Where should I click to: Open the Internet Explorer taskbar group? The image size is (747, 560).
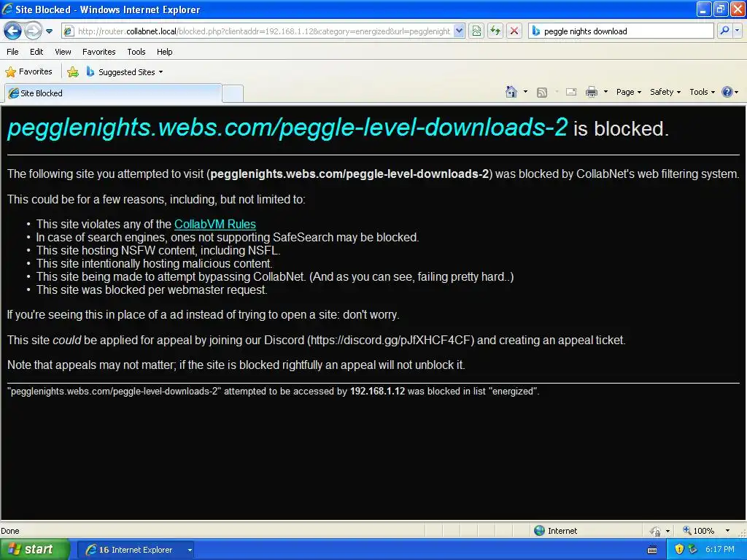136,550
